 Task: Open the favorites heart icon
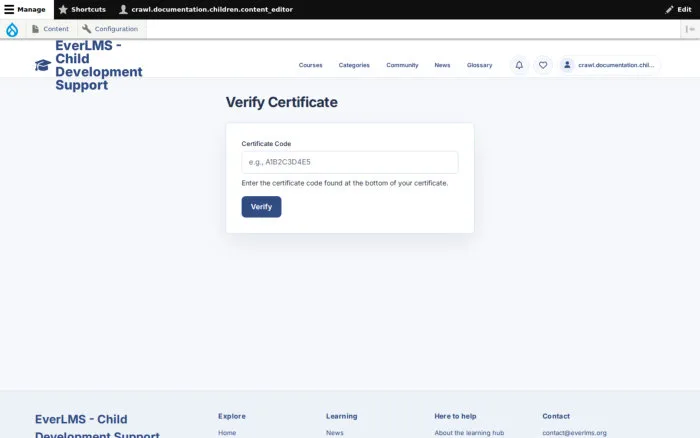(x=543, y=65)
